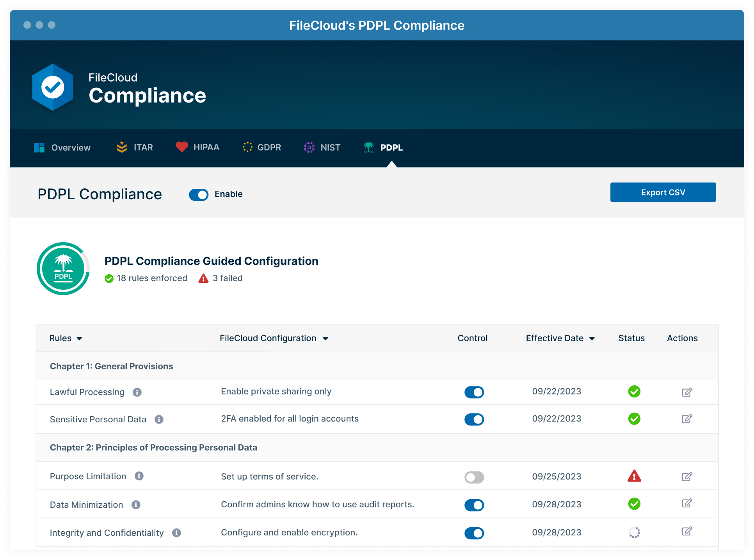Click edit icon for Data Minimization row
The width and height of the screenshot is (754, 560).
[687, 503]
